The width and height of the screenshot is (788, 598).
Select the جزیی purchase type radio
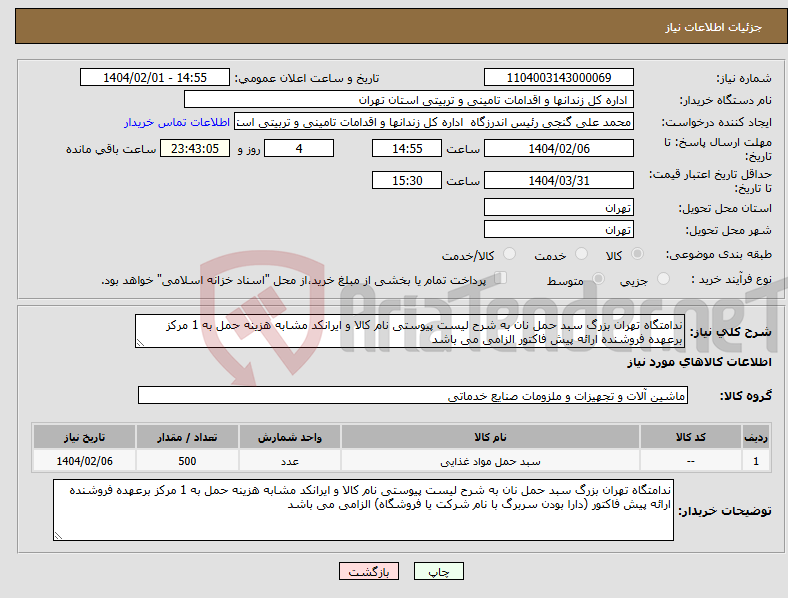663,278
